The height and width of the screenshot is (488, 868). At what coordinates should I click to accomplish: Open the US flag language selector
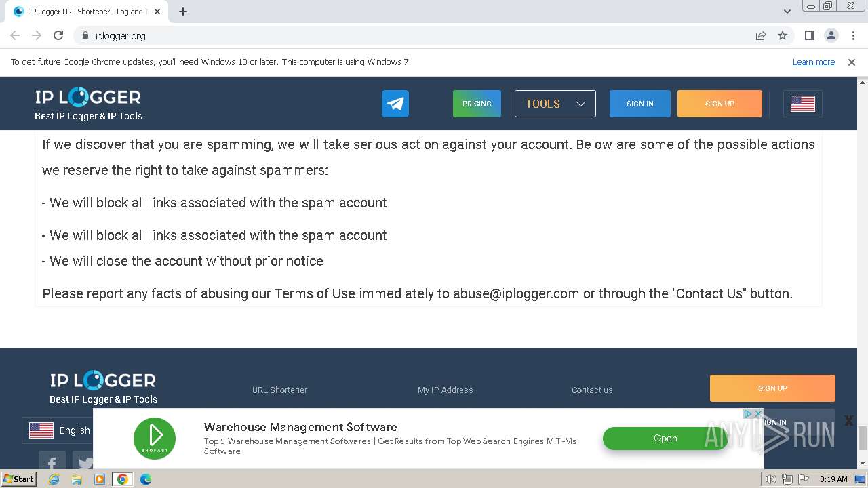click(803, 104)
